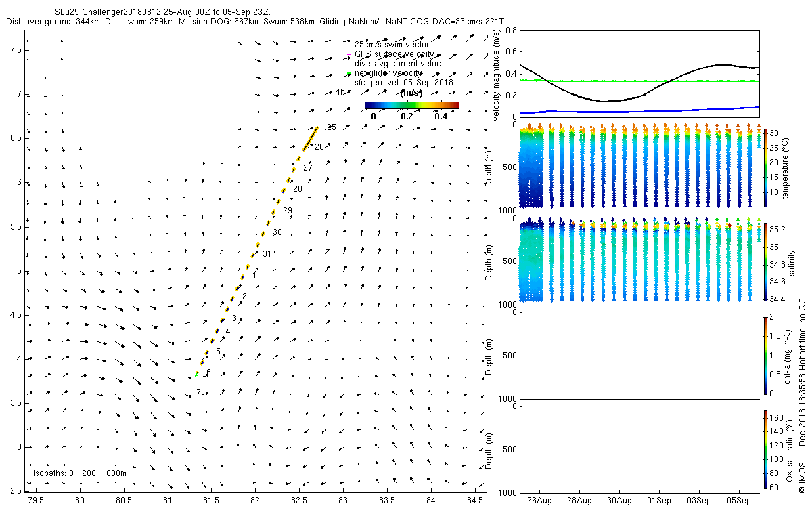Click day marker '4' on the glider track
Screen dimensions: 812x508
click(x=228, y=331)
